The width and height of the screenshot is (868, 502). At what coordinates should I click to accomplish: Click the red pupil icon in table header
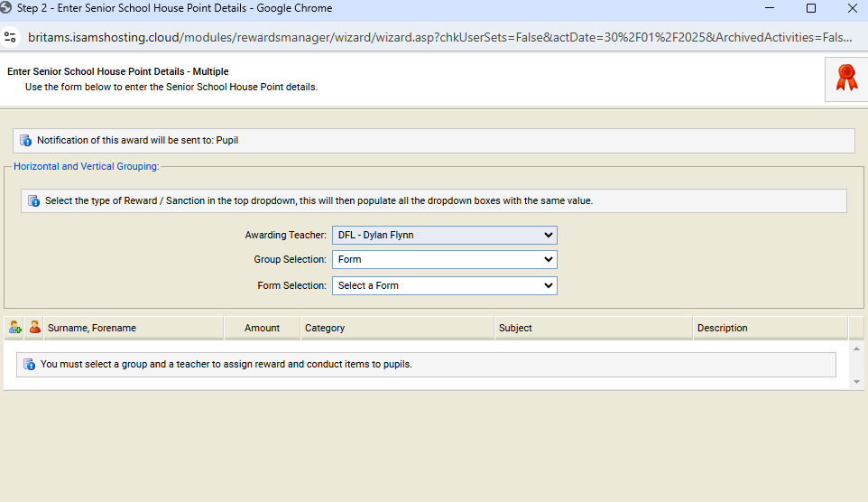tap(35, 328)
